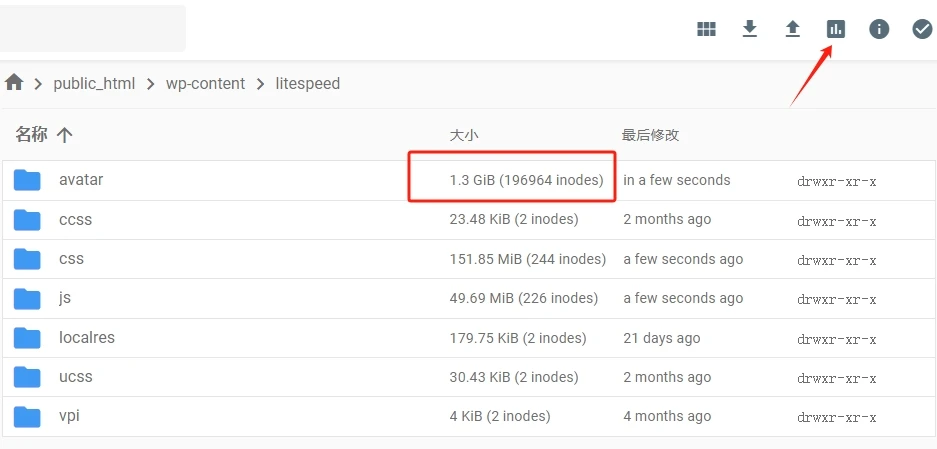Open the css folder
The image size is (937, 449).
71,259
